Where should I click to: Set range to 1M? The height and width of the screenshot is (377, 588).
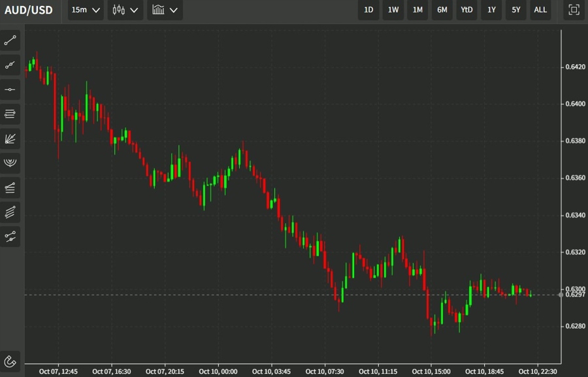(417, 10)
